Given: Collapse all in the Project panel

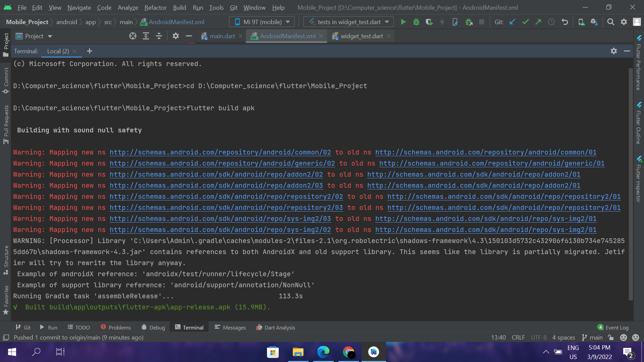Looking at the screenshot, I should [159, 36].
